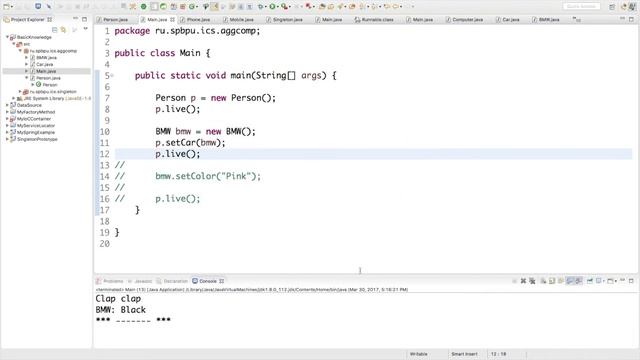
Task: Collapse Person.java in Project Explorer
Action: [x=27, y=78]
